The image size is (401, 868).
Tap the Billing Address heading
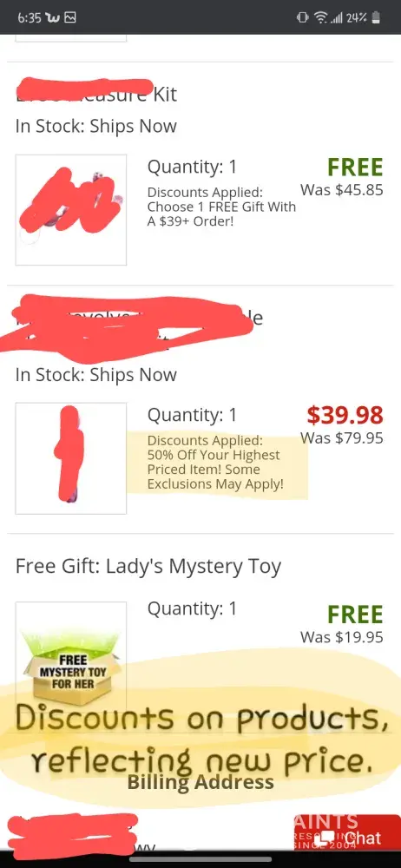click(x=200, y=782)
